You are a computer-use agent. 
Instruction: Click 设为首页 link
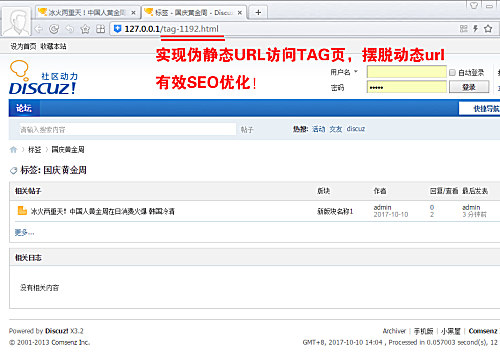pos(23,47)
